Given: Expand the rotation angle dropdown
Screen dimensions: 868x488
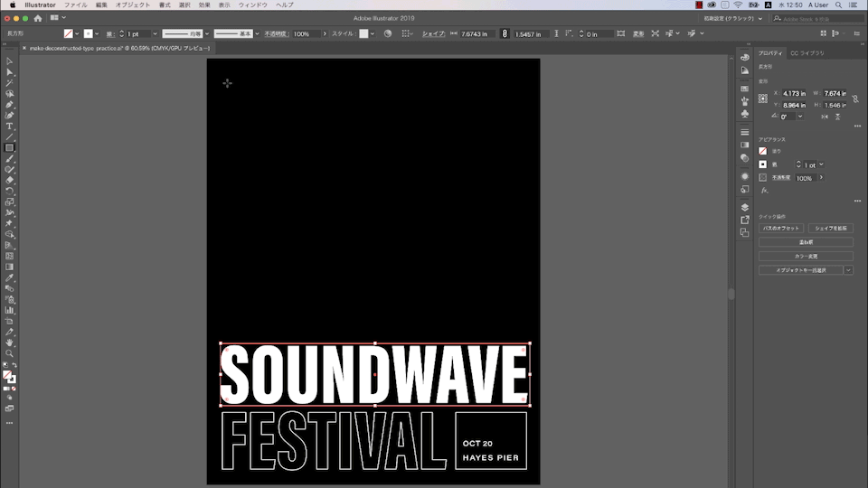Looking at the screenshot, I should click(799, 117).
